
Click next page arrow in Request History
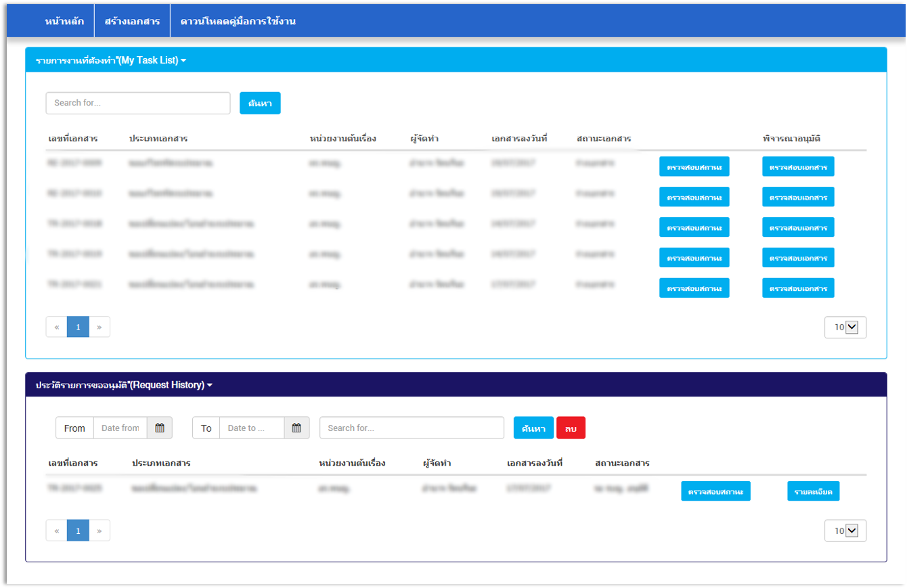click(x=99, y=530)
